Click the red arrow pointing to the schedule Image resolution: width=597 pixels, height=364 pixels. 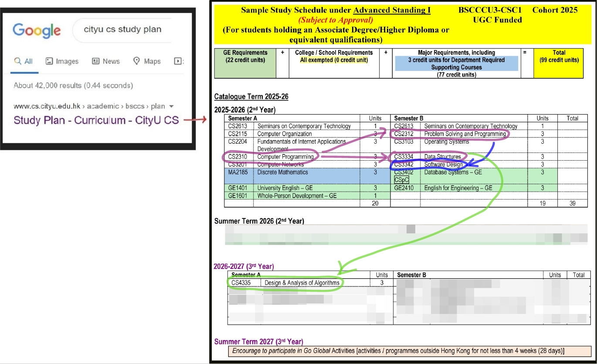click(x=194, y=120)
